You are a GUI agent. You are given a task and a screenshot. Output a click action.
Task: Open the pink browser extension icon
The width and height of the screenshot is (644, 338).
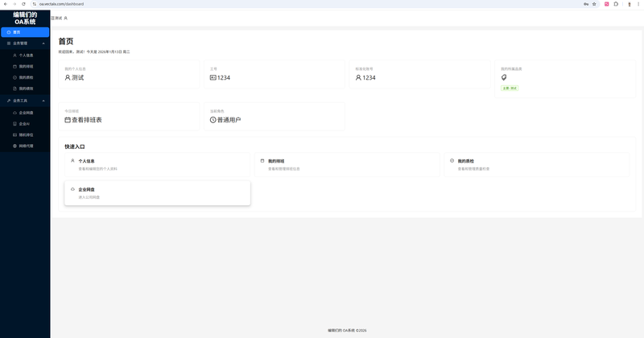pos(607,4)
